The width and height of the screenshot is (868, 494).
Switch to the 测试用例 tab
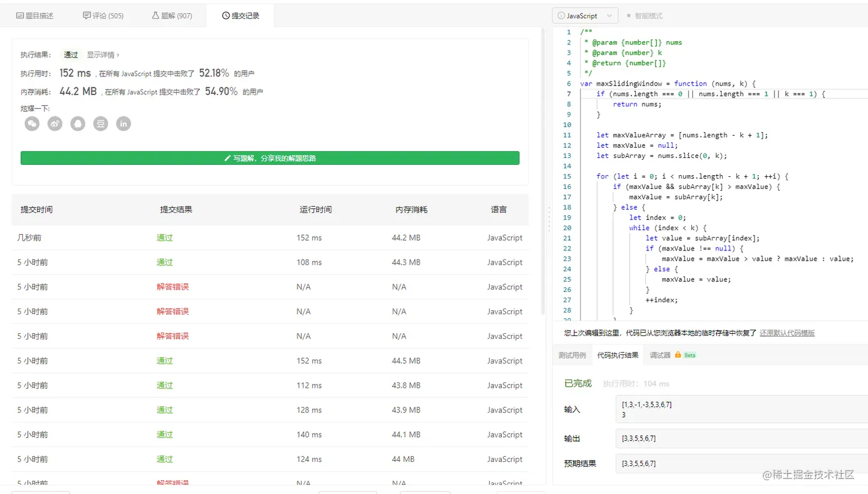(572, 356)
